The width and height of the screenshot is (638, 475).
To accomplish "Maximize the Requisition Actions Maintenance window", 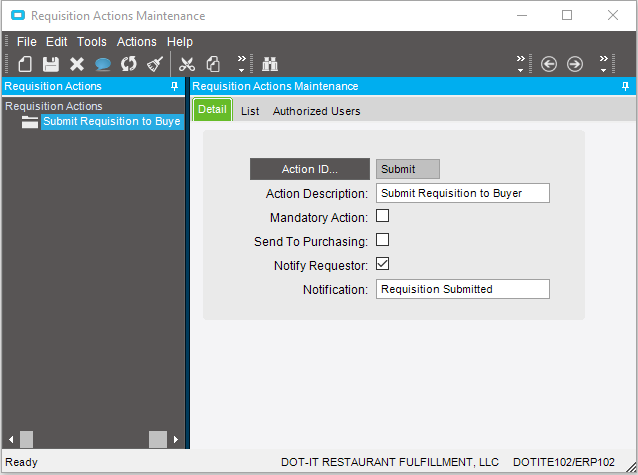I will 567,15.
